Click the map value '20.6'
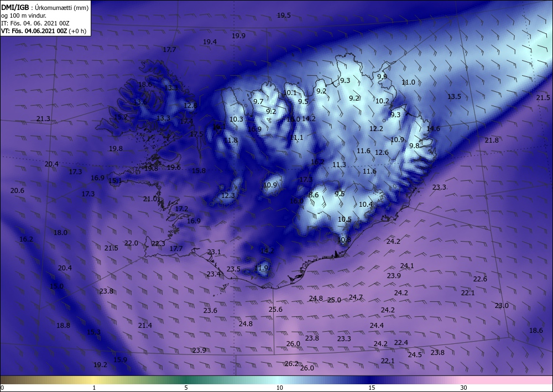The image size is (553, 392). click(x=17, y=191)
